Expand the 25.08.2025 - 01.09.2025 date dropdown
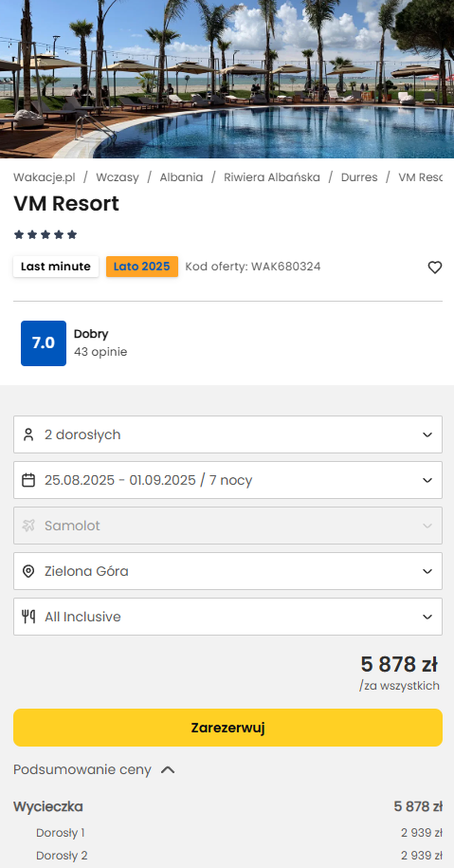The width and height of the screenshot is (454, 868). click(227, 480)
